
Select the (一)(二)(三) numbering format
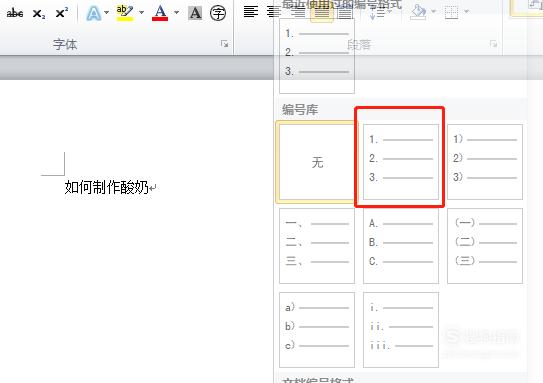tap(485, 246)
